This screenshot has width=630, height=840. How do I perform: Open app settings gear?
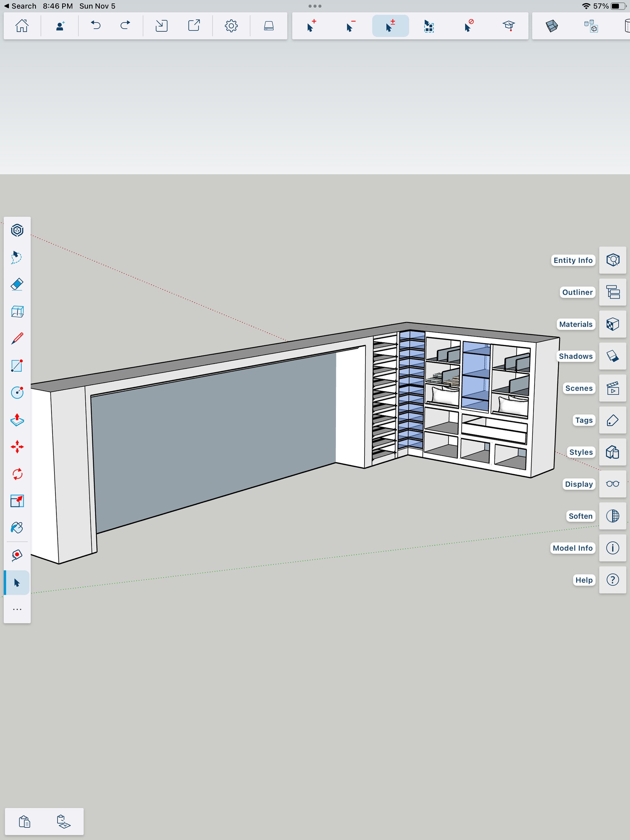click(231, 26)
